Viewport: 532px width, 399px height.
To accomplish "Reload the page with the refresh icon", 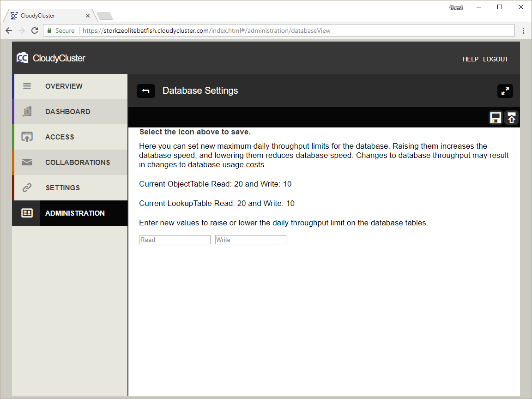I will [35, 30].
